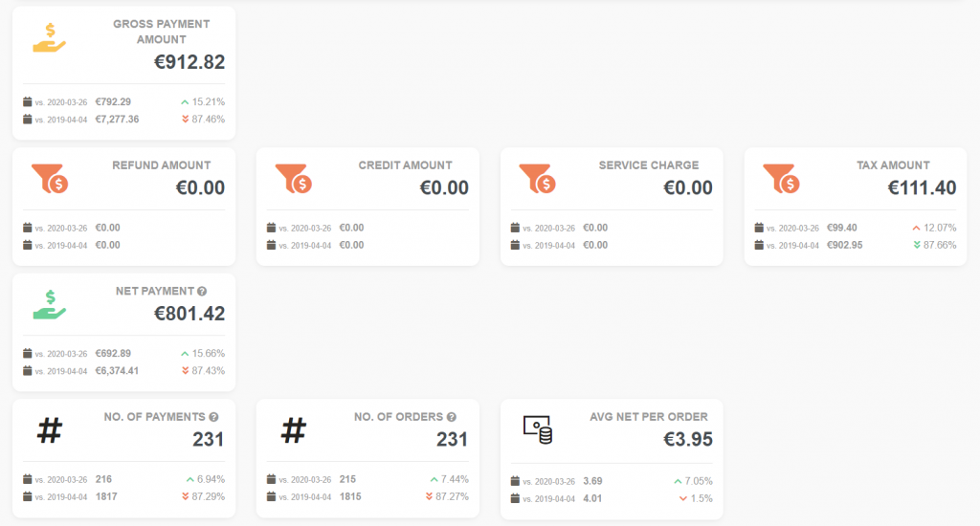The height and width of the screenshot is (526, 980).
Task: Click the €3.95 average net value
Action: click(x=687, y=439)
